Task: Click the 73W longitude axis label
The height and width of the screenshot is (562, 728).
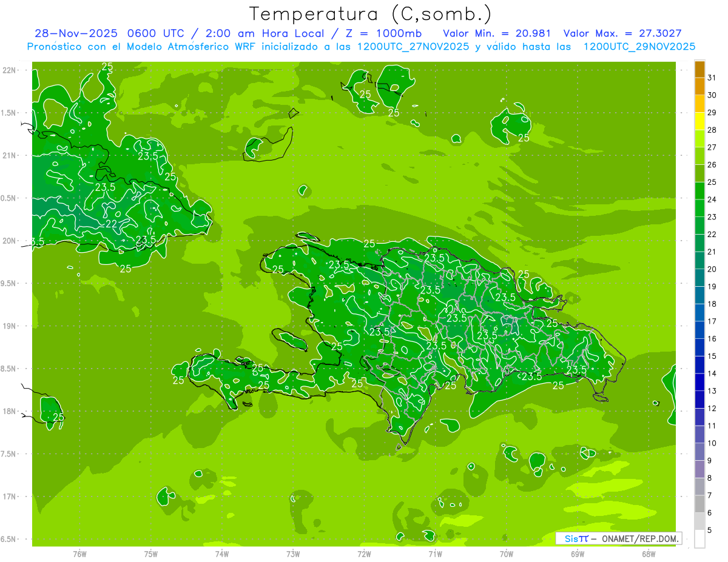Action: coord(293,554)
